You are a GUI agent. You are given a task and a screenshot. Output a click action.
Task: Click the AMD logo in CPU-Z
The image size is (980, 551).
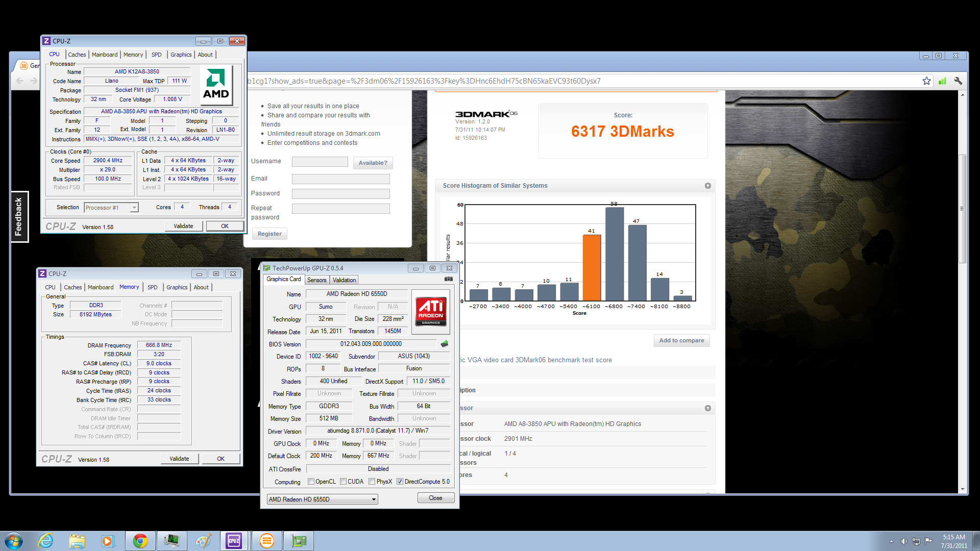216,85
